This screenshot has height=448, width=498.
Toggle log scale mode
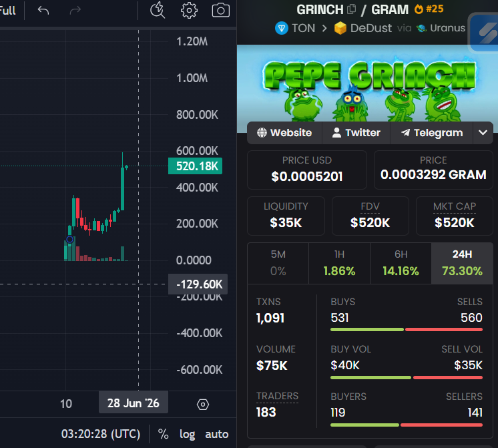coord(187,434)
